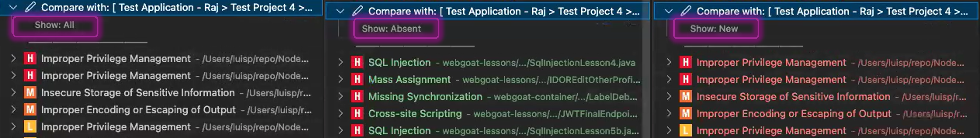Click High severity icon beside Mass Assignment
This screenshot has height=138, width=980.
(357, 79)
